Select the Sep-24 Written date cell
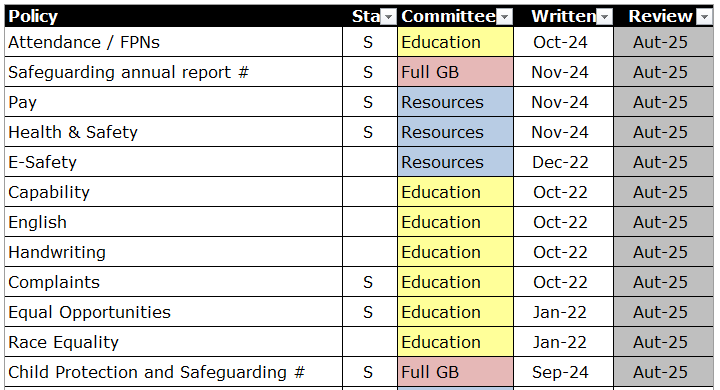The height and width of the screenshot is (390, 720). 563,372
